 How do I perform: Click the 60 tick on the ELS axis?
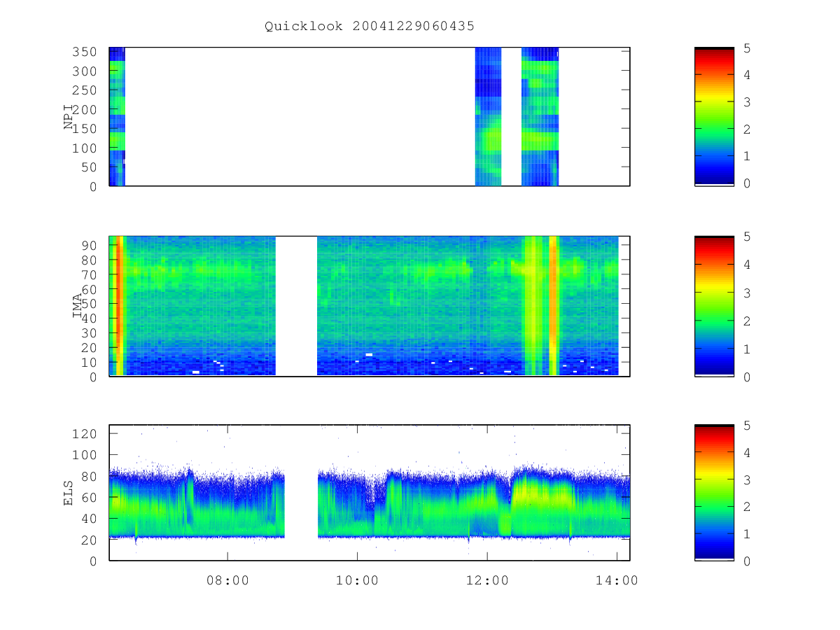click(x=89, y=498)
